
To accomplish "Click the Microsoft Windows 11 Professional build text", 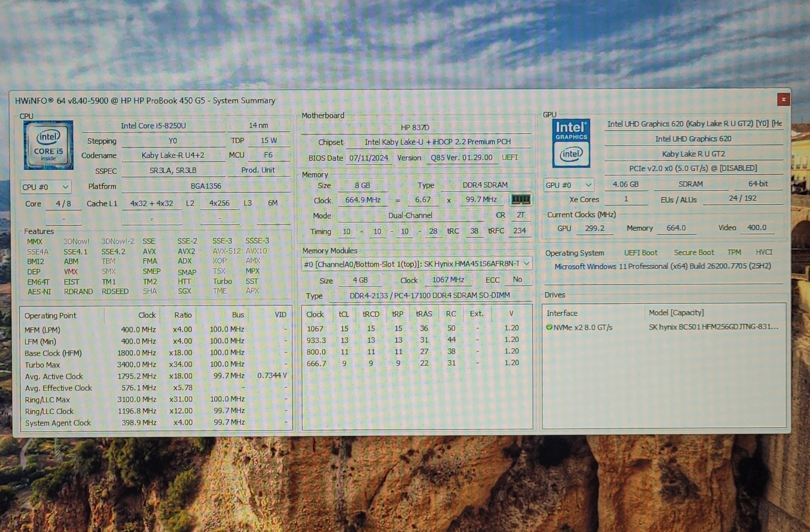I will (663, 266).
